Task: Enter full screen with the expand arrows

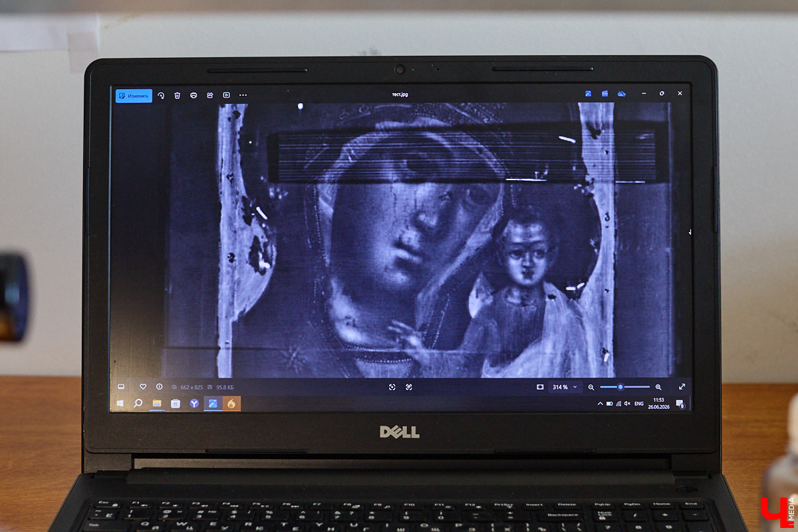Action: coord(682,387)
